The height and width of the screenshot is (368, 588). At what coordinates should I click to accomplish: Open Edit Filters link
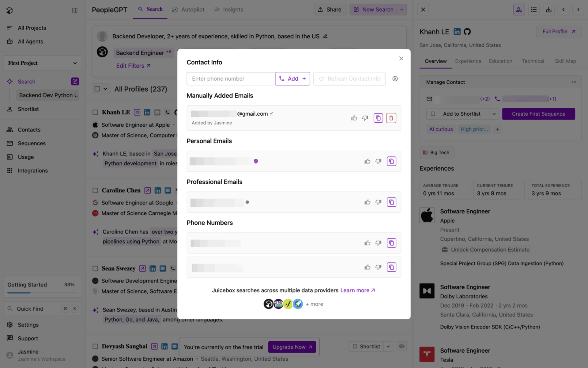133,66
